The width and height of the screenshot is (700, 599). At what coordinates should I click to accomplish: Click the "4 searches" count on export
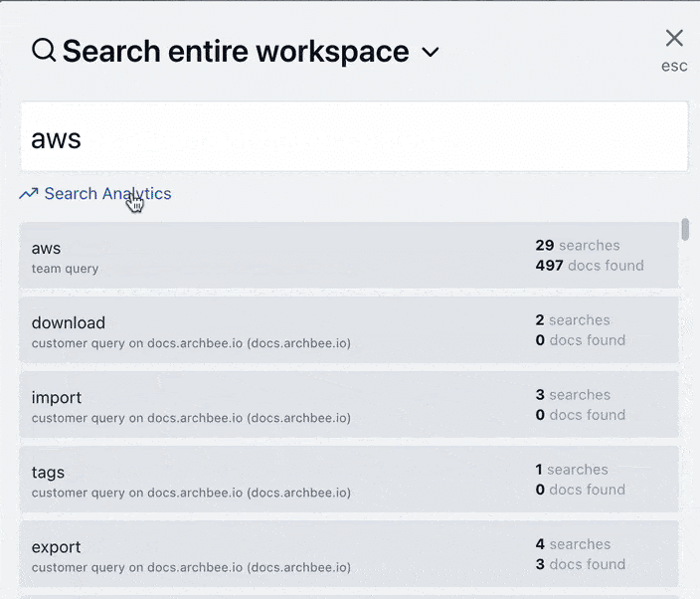point(573,544)
